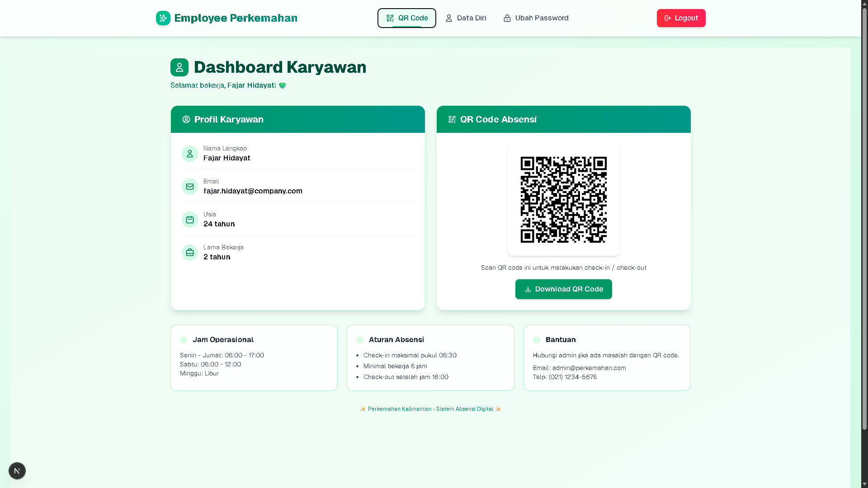Open the Next.js dev tools badge
Viewport: 868px width, 488px height.
pyautogui.click(x=17, y=471)
